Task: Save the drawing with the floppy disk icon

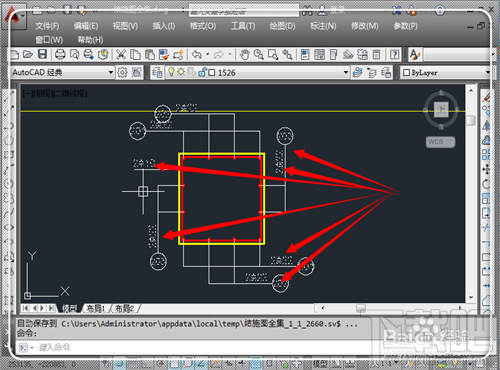Action: coord(42,54)
